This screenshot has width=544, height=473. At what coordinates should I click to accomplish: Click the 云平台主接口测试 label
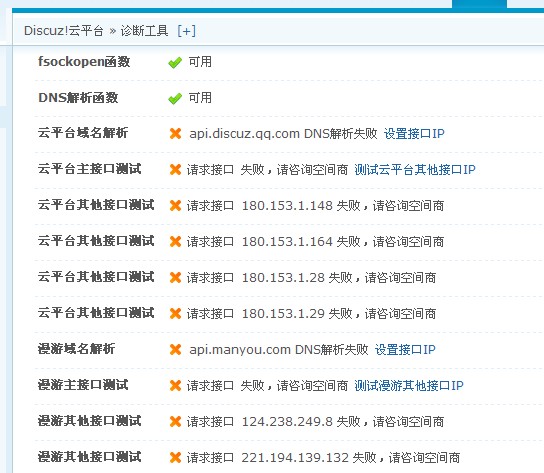pos(90,169)
